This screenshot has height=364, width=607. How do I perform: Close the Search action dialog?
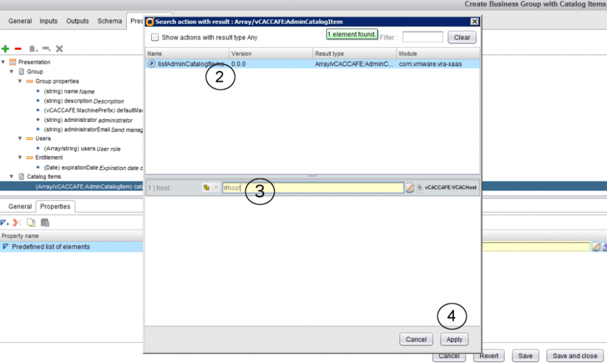474,22
